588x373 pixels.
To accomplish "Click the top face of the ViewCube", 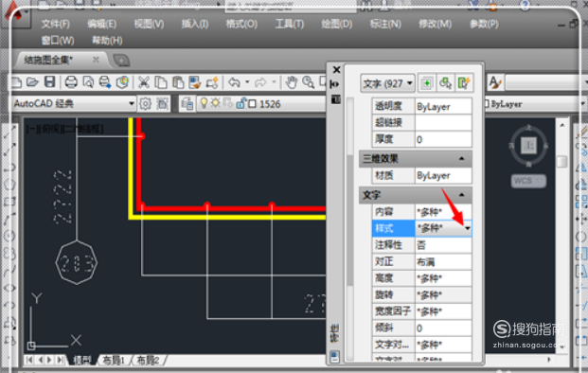I will [529, 145].
